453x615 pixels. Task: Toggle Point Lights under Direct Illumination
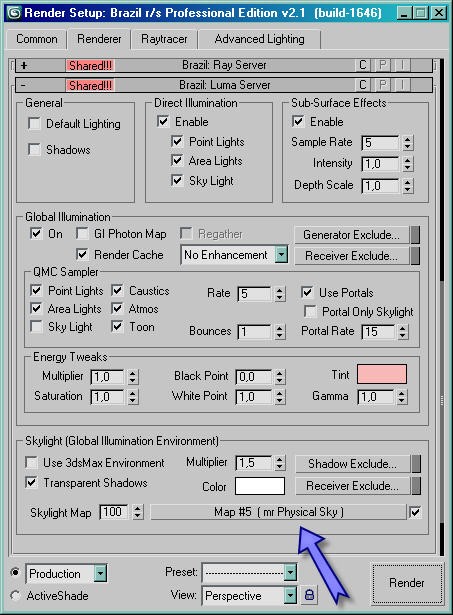pos(177,141)
